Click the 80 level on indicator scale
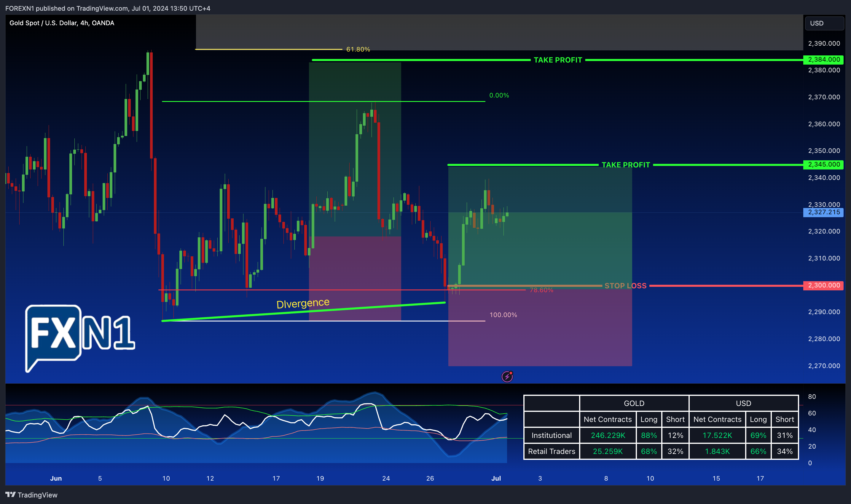Image resolution: width=851 pixels, height=504 pixels. 812,396
